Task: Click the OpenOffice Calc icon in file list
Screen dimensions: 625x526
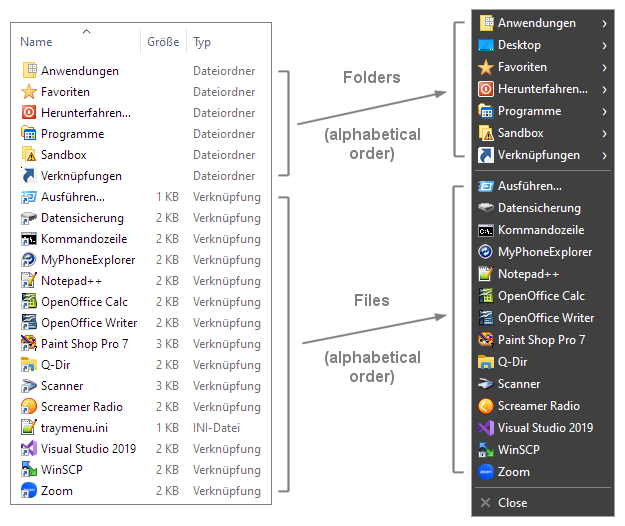Action: pos(29,302)
